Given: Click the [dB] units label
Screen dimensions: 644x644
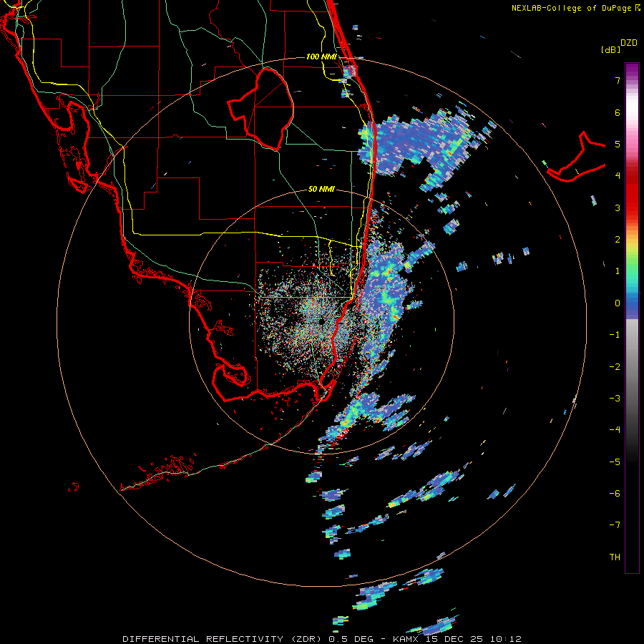Looking at the screenshot, I should pos(610,49).
